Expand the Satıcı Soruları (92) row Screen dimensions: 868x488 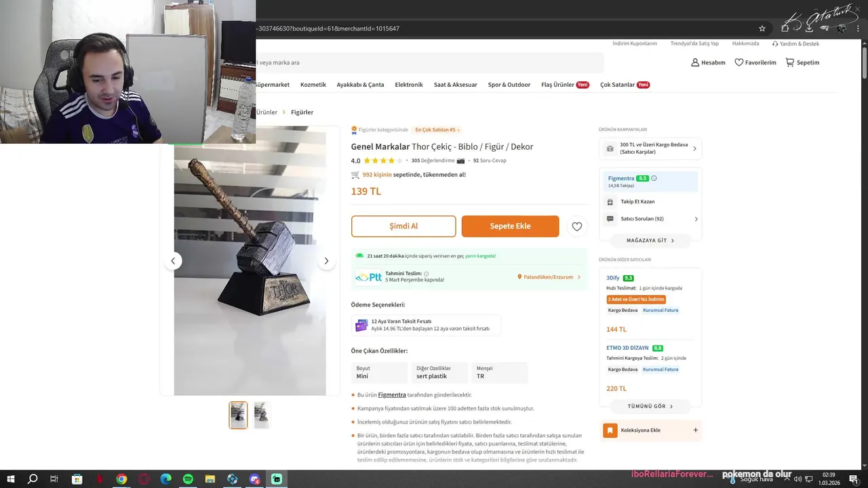pyautogui.click(x=650, y=219)
